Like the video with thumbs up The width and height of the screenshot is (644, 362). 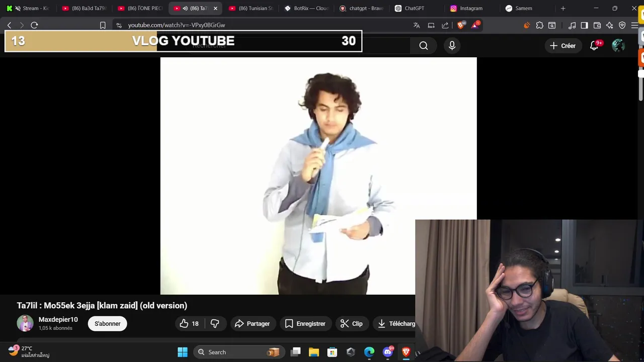click(189, 324)
